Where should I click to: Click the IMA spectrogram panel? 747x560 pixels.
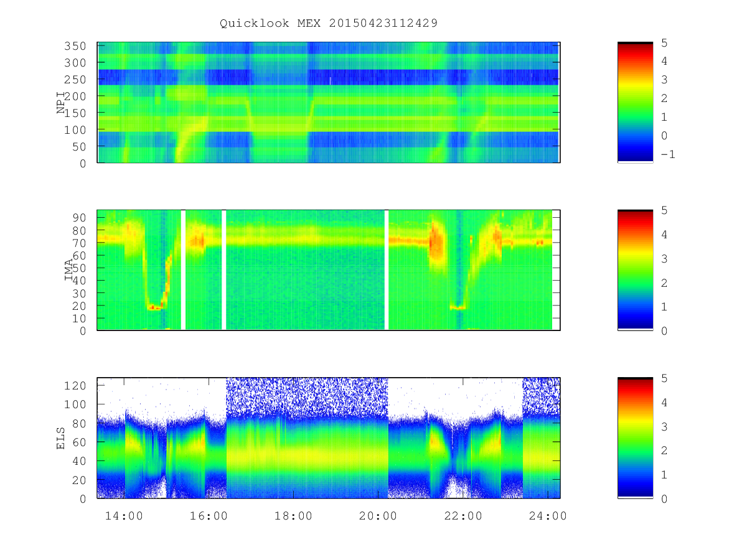tap(329, 270)
